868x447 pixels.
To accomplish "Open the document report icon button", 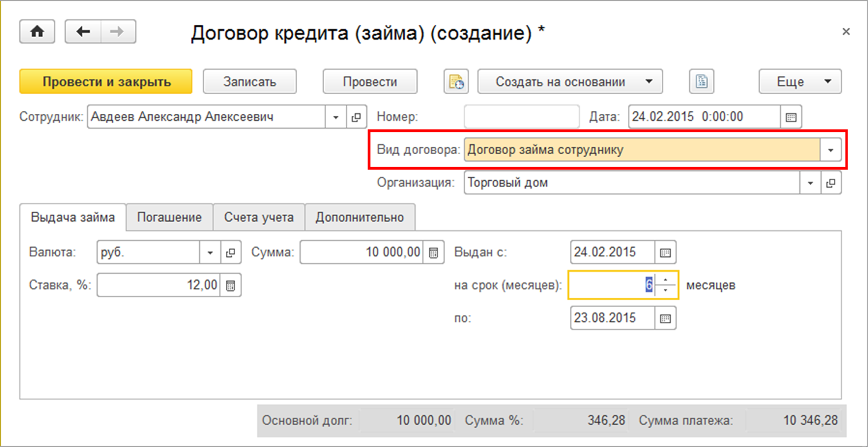I will click(702, 82).
